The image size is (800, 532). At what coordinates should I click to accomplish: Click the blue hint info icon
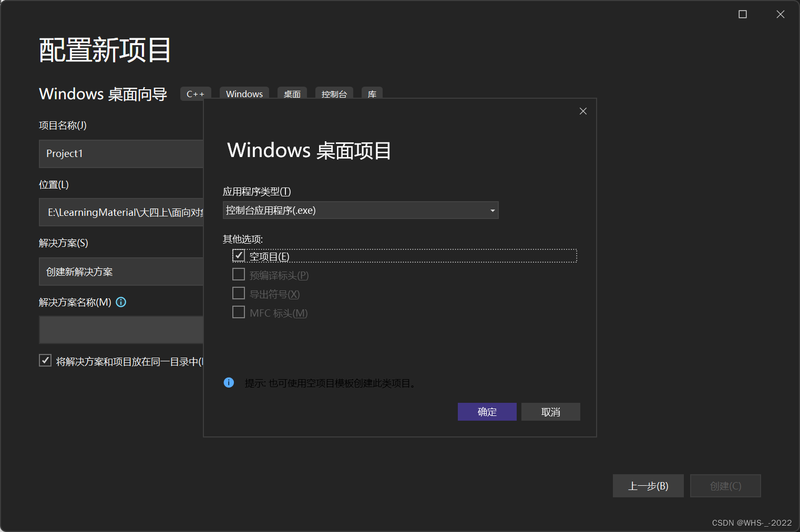[229, 382]
